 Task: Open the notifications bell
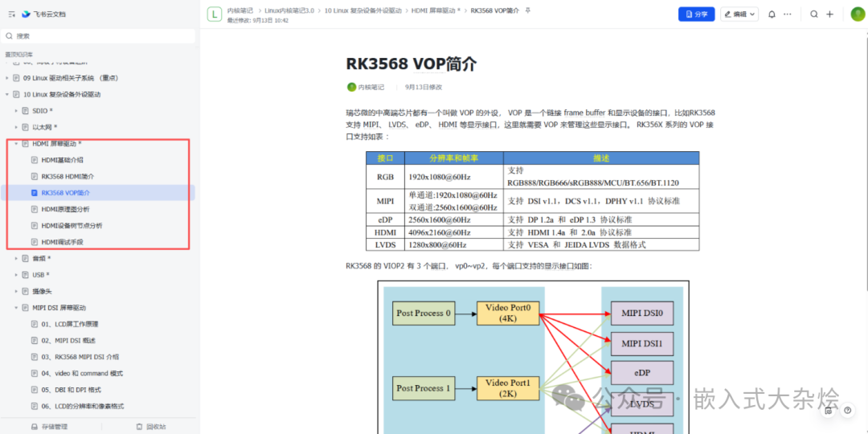click(x=772, y=14)
